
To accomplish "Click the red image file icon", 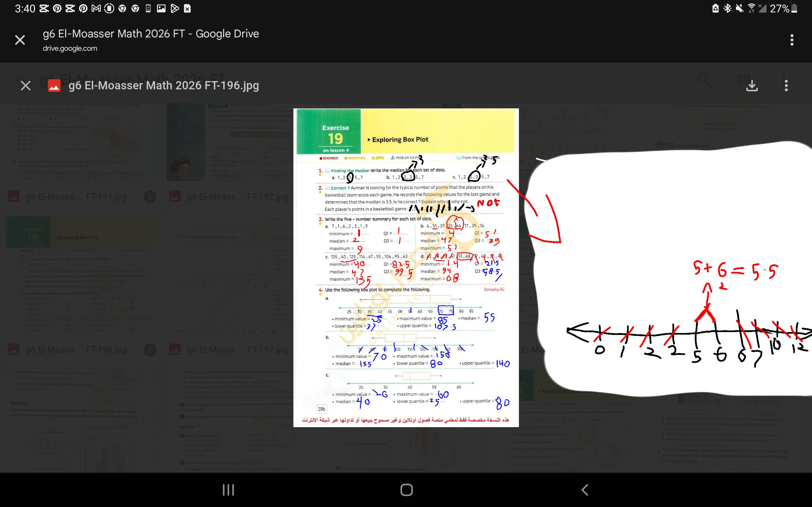I will (x=54, y=86).
